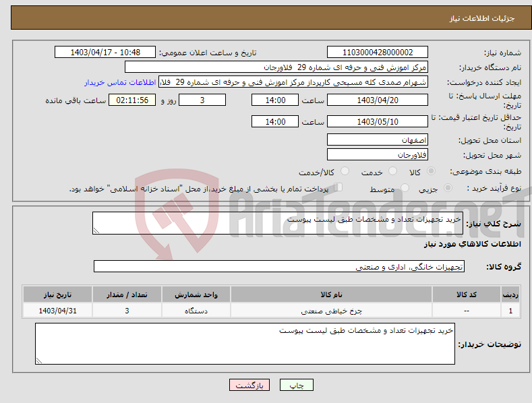532x403 pixels.
Task: Click the remaining days field showing 3
Action: [202, 100]
